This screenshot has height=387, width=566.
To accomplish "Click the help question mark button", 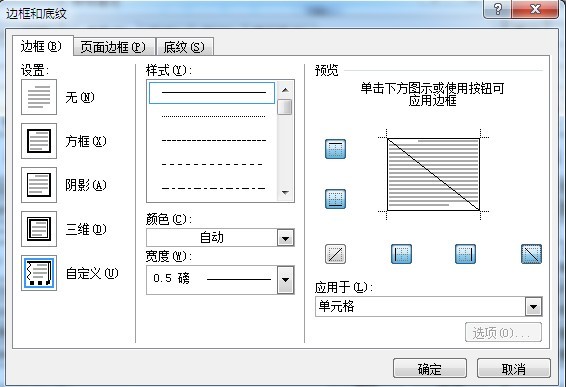I will point(497,9).
